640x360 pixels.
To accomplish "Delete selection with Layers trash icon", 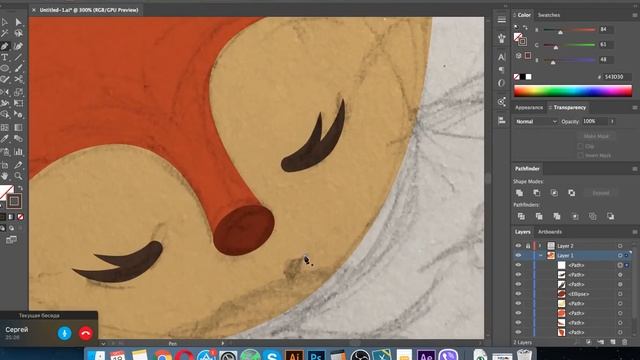I will point(624,342).
